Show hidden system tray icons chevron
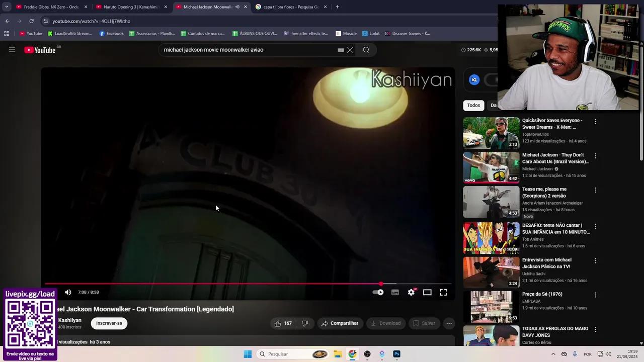 553,354
